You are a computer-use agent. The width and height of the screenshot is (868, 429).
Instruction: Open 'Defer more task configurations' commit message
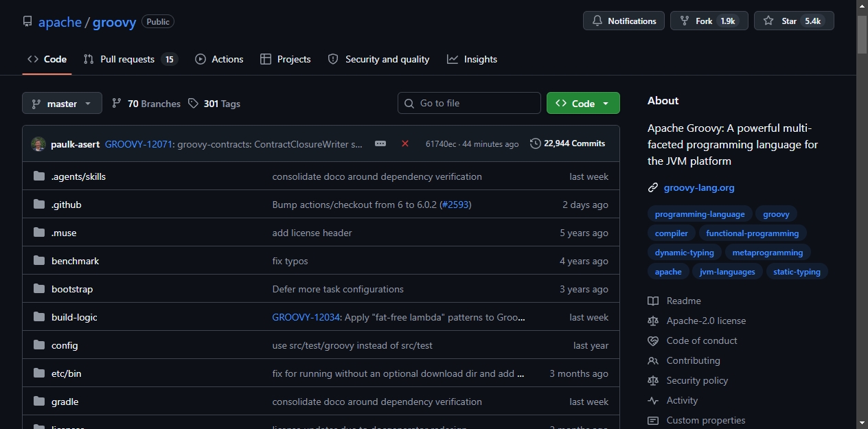tap(338, 289)
